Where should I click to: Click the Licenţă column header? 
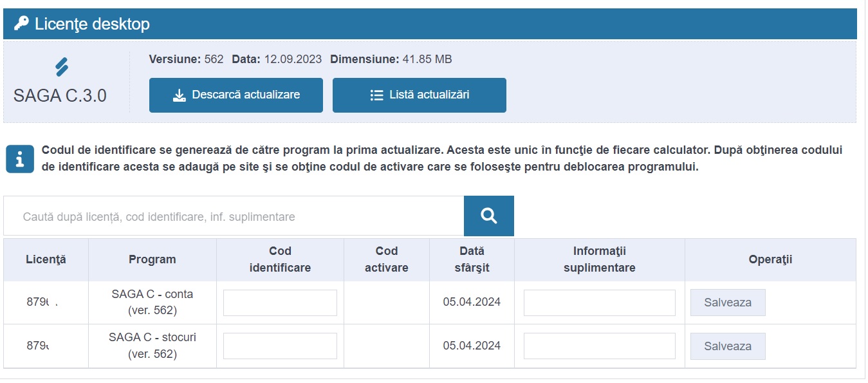click(x=46, y=259)
